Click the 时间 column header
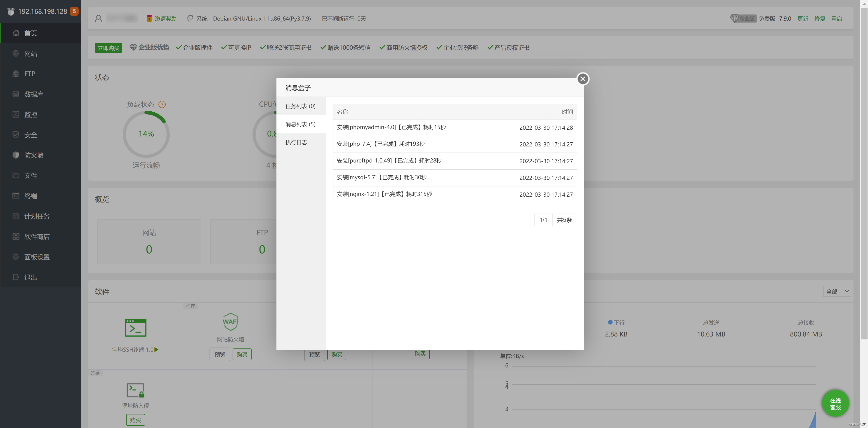868x428 pixels. (x=567, y=111)
